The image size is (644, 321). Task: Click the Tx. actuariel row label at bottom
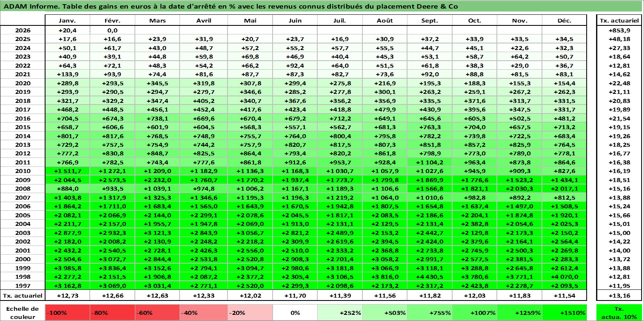23,296
